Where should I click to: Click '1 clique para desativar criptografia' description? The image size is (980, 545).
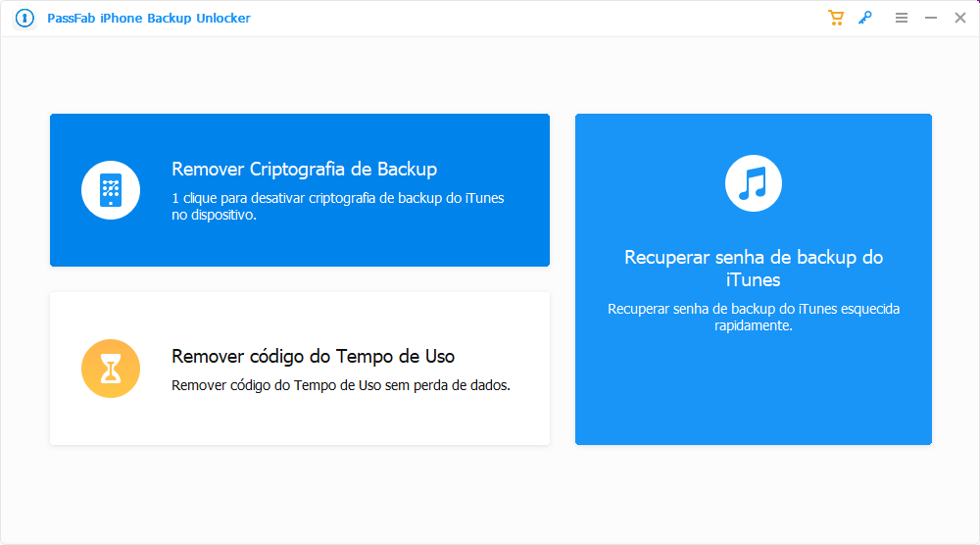pos(338,206)
